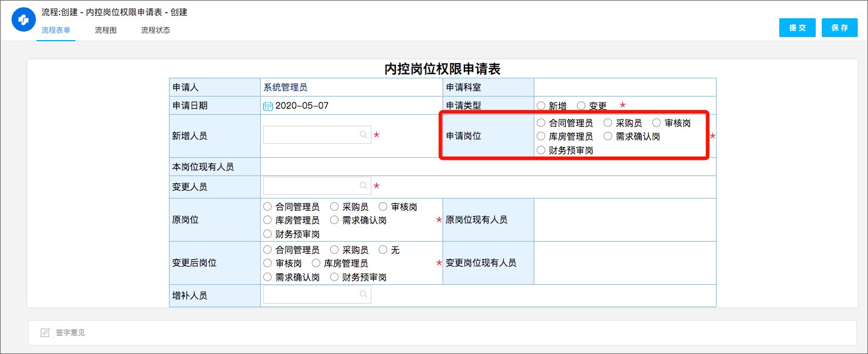
Task: Choose 财务预审岗 in 申请岗位 row
Action: [x=541, y=150]
